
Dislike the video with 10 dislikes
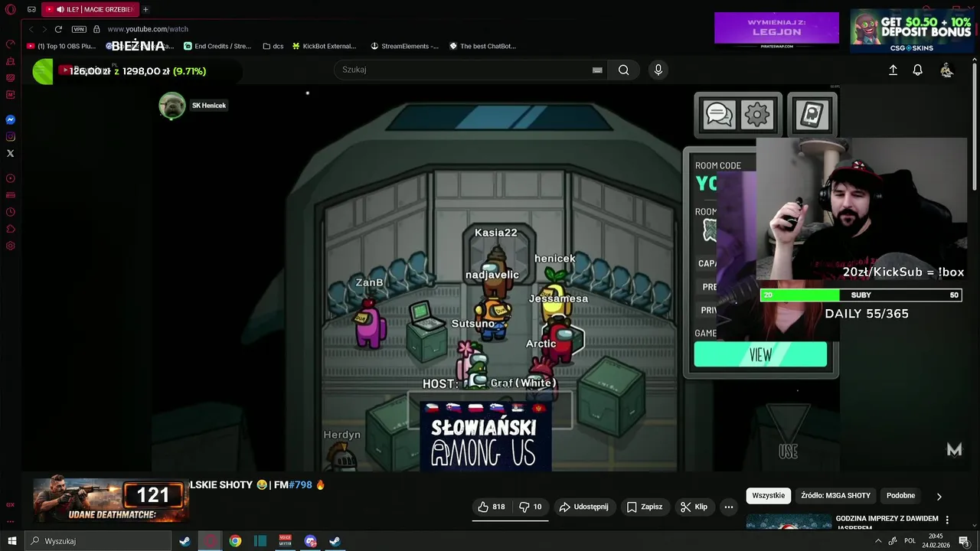[530, 507]
